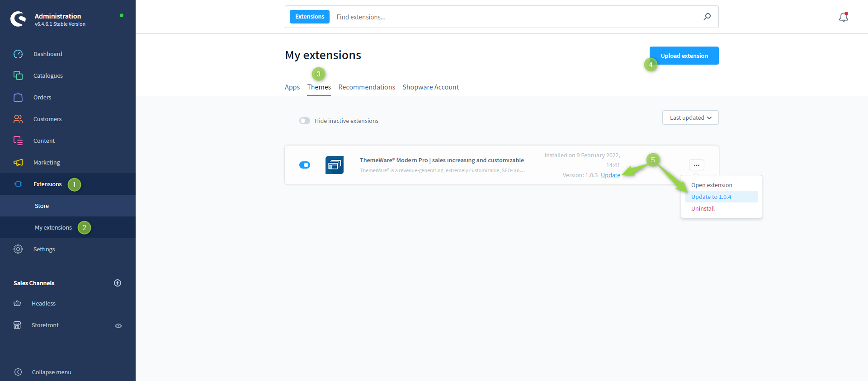Viewport: 868px width, 381px height.
Task: Switch to the Apps tab
Action: point(292,87)
